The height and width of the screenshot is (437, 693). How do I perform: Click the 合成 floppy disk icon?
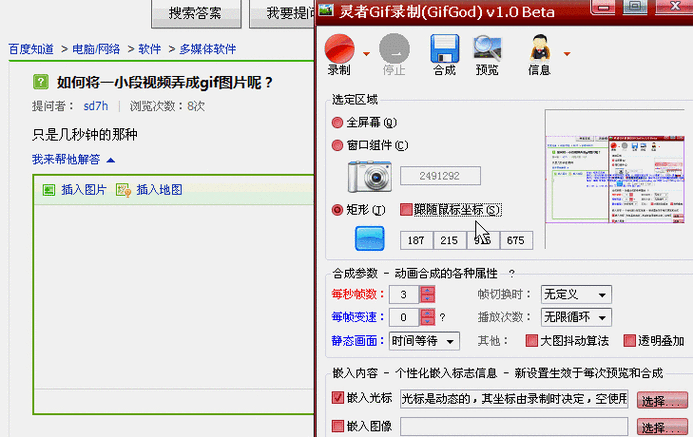445,49
